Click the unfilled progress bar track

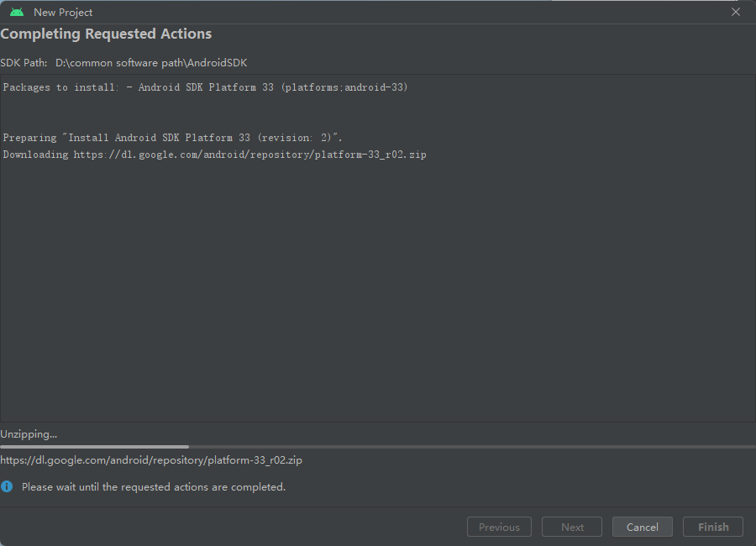[x=472, y=447]
